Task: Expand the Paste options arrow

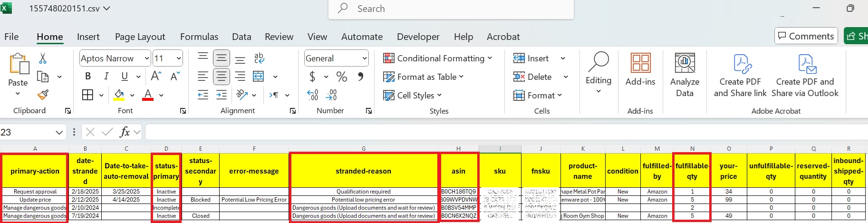Action: 18,94
